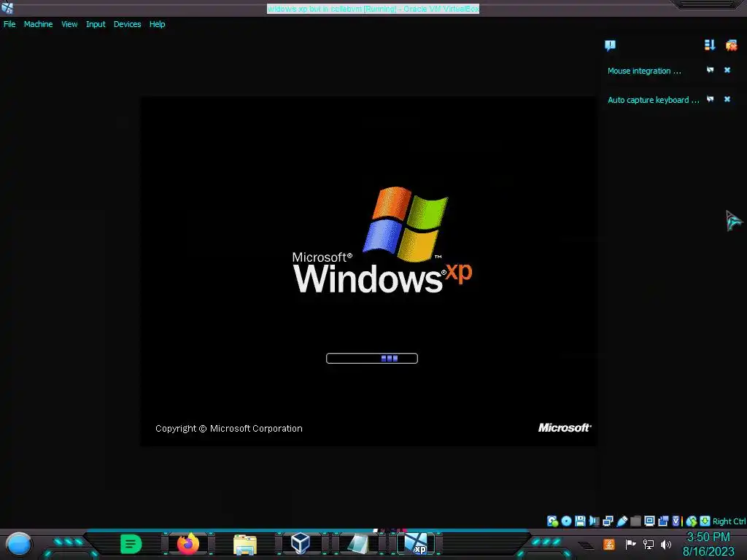Screen dimensions: 747x560
Task: Click the VirtualBox icon in the title bar
Action: click(x=7, y=7)
